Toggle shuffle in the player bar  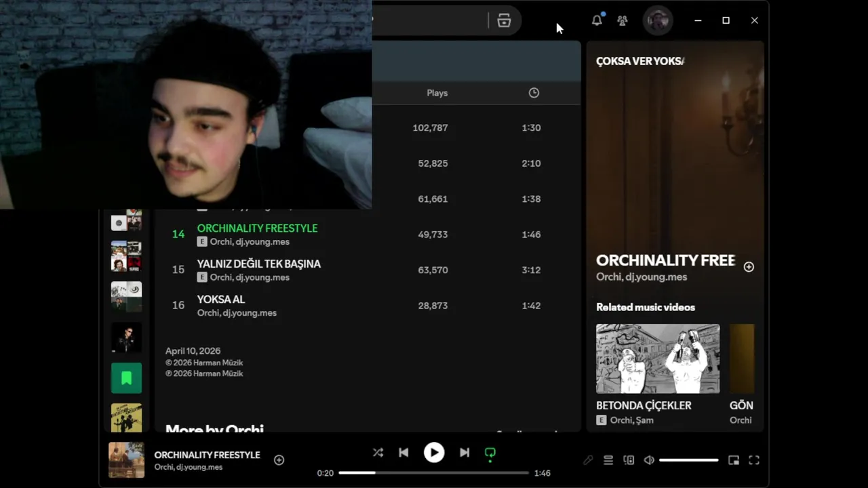click(378, 453)
